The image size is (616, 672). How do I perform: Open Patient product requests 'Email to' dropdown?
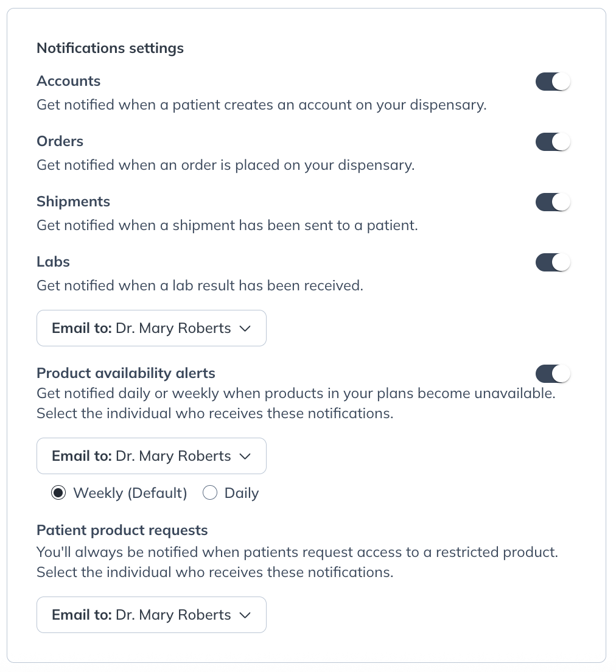(x=151, y=615)
